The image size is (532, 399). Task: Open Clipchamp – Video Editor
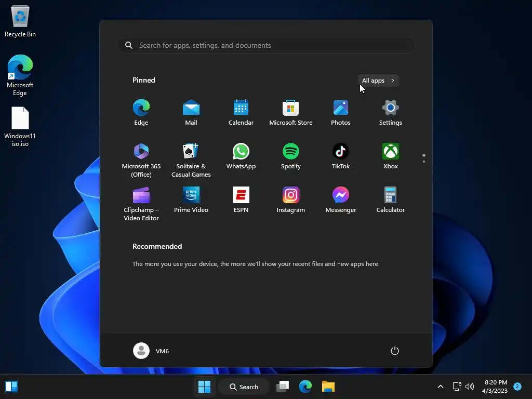[x=141, y=204]
